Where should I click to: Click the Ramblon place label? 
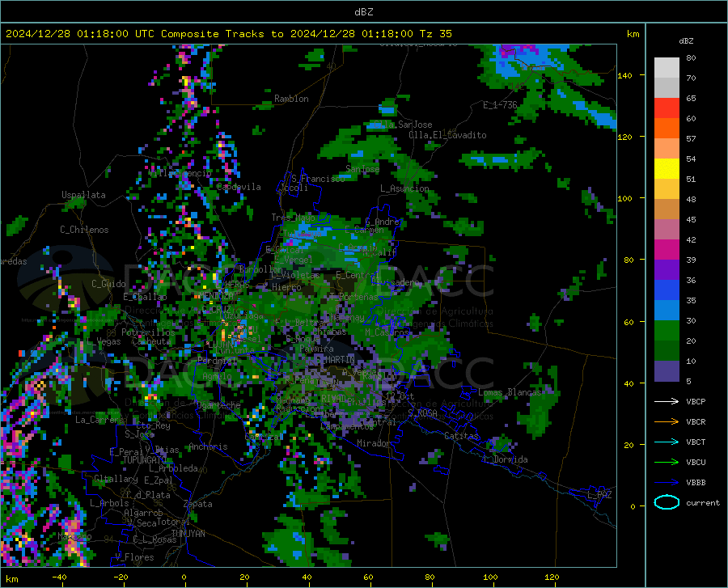[x=291, y=99]
